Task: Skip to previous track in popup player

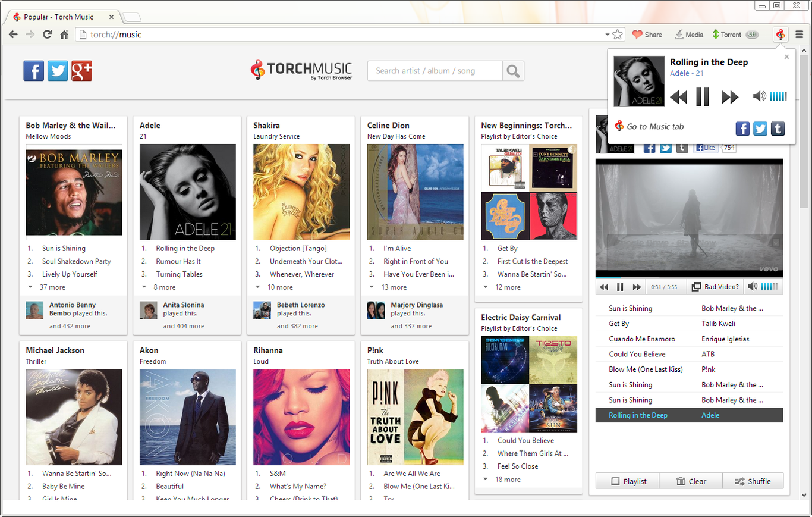Action: pos(678,97)
